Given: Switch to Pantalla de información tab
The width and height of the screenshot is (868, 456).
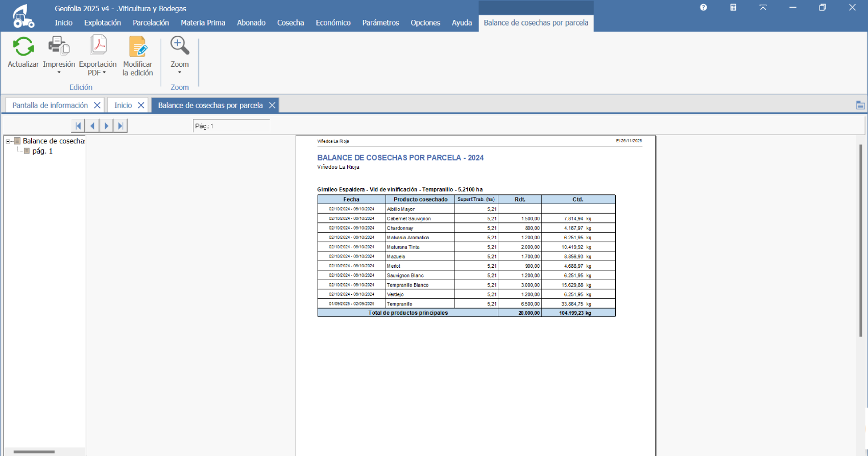Looking at the screenshot, I should 50,105.
